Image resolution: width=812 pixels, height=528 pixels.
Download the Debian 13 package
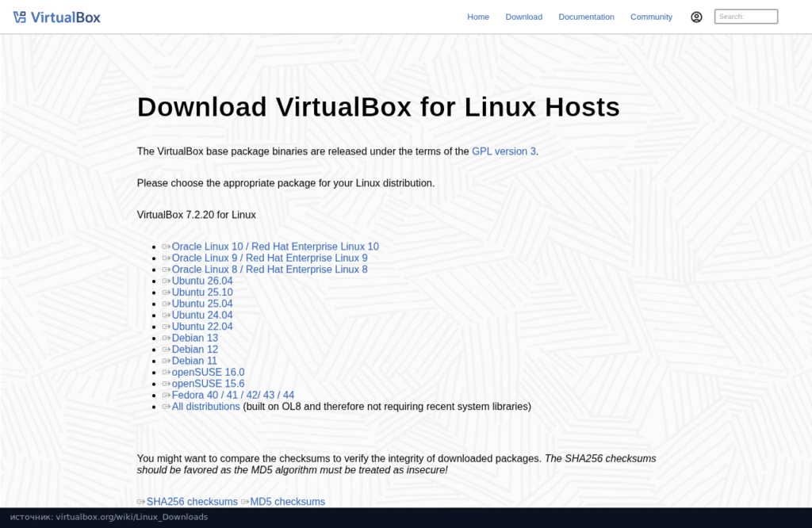pos(195,338)
